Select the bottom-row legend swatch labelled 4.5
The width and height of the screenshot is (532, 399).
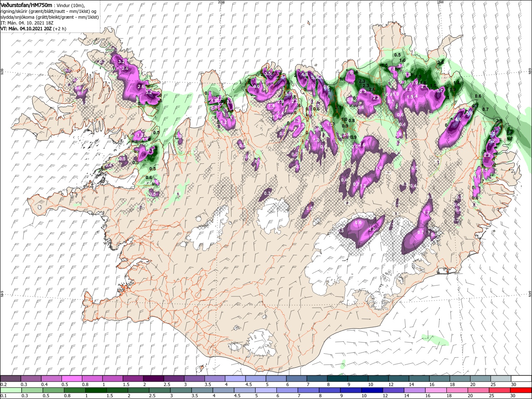click(x=245, y=390)
